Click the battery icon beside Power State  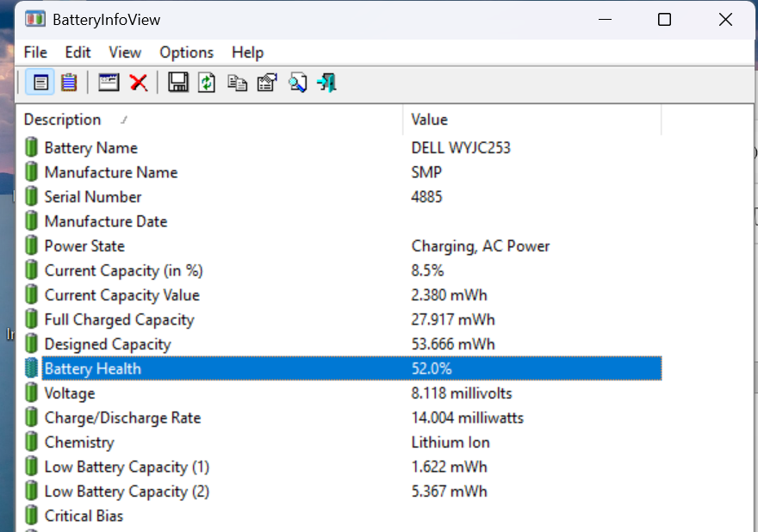coord(31,245)
